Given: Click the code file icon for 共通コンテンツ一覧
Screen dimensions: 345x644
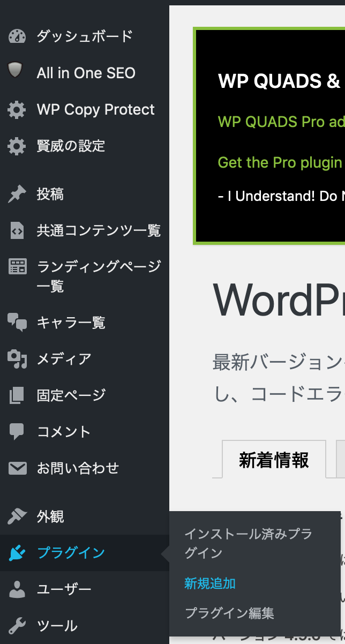Looking at the screenshot, I should tap(17, 230).
